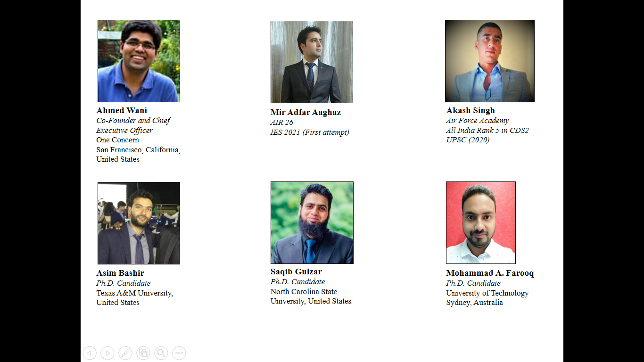Go to the previous slide arrow
Image resolution: width=644 pixels, height=362 pixels.
(90, 353)
